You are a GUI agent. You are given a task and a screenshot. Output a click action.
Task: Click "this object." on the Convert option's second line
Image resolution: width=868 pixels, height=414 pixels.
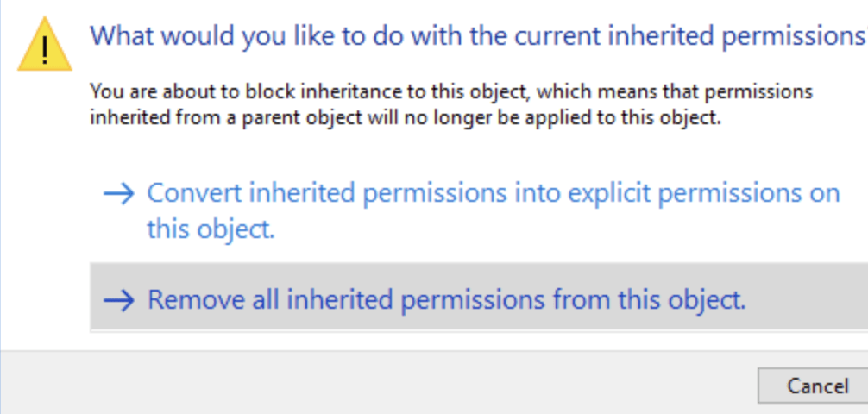tap(211, 229)
